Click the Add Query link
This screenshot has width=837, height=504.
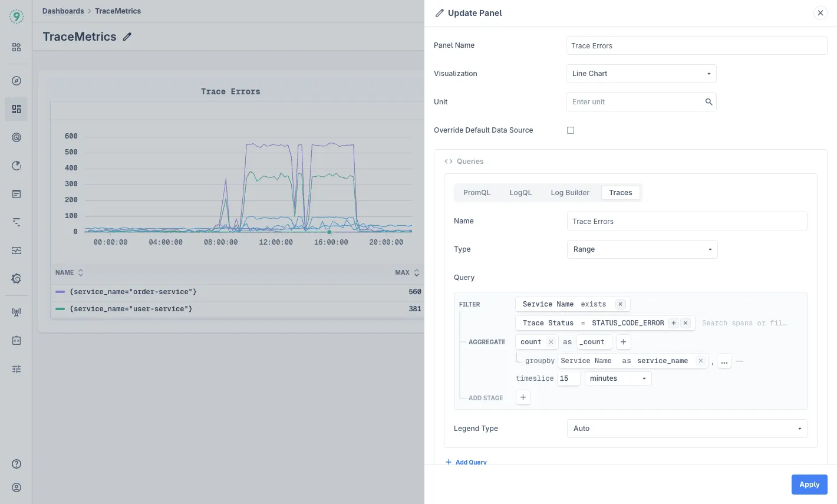pos(466,462)
